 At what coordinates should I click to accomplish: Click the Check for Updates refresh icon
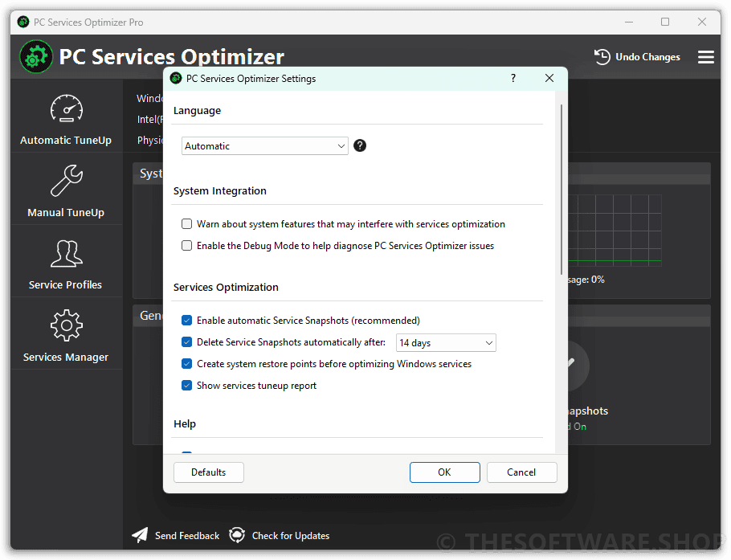coord(237,535)
